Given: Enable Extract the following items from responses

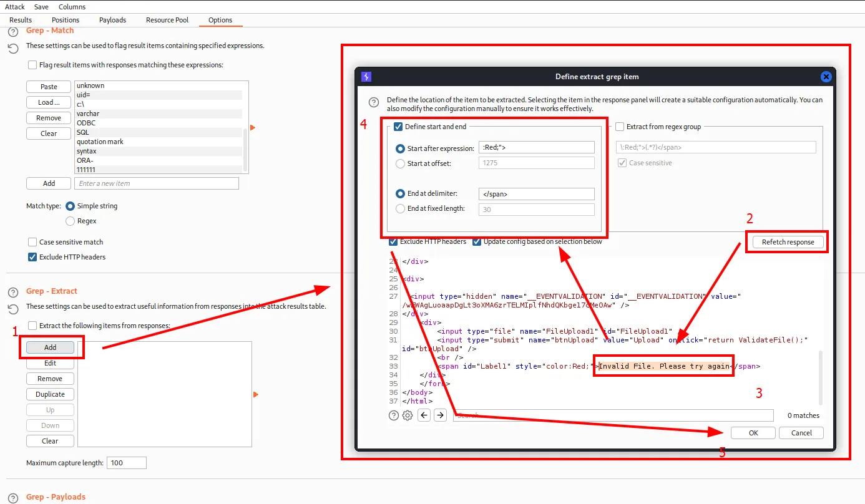Looking at the screenshot, I should click(x=32, y=326).
